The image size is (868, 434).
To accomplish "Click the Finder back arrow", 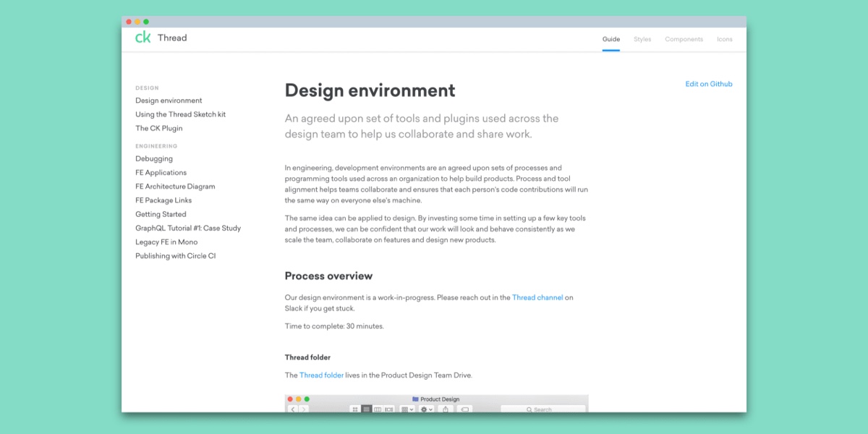I will click(293, 409).
